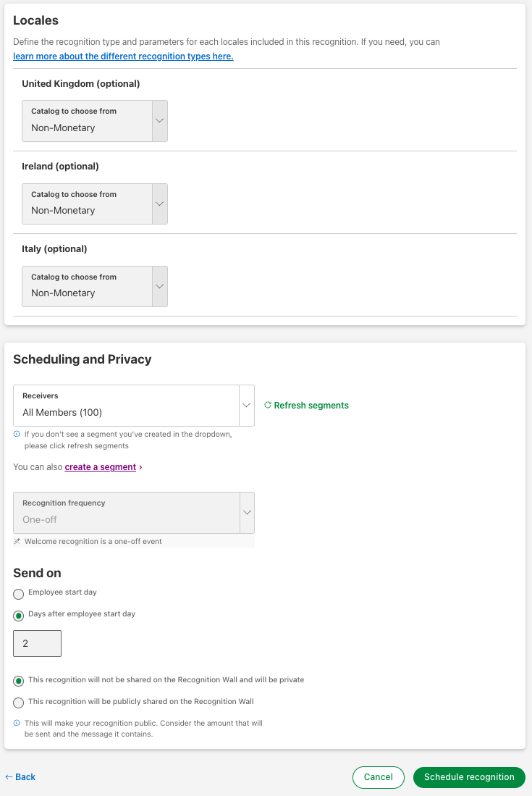Open the United Kingdom catalog dropdown
Viewport: 532px width, 796px height.
pos(95,121)
